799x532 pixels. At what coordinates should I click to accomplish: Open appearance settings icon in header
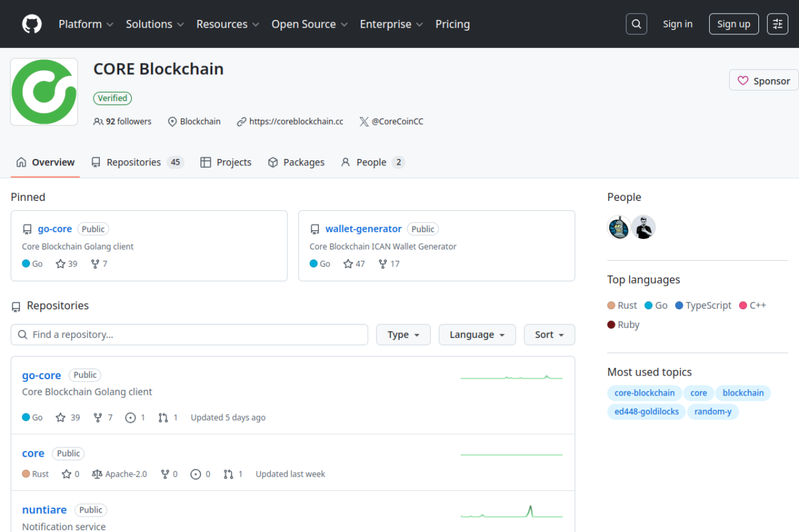[x=777, y=24]
